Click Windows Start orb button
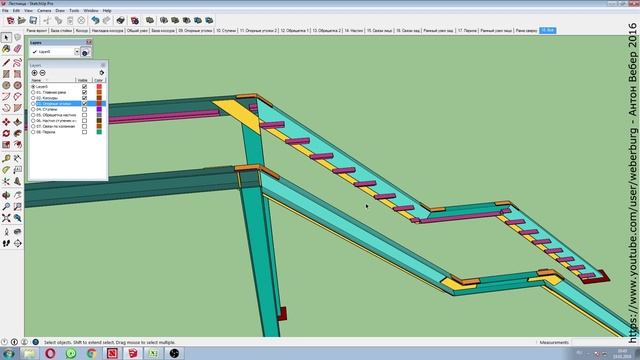This screenshot has width=640, height=360. 8,353
